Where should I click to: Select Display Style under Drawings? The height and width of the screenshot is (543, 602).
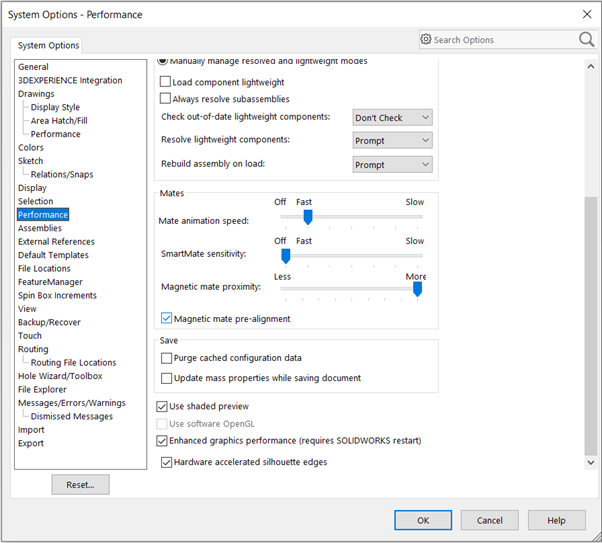[x=55, y=107]
